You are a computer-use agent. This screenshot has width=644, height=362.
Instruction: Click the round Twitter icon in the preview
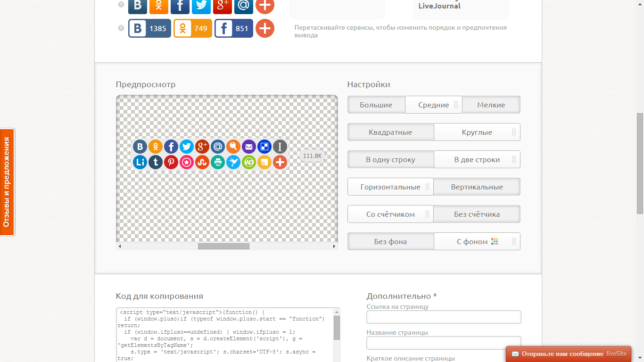tap(187, 147)
